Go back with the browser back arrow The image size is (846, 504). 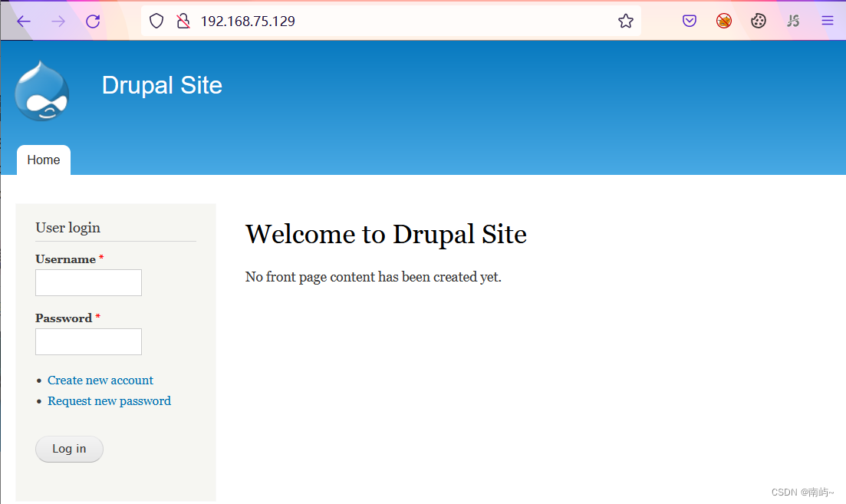point(24,21)
